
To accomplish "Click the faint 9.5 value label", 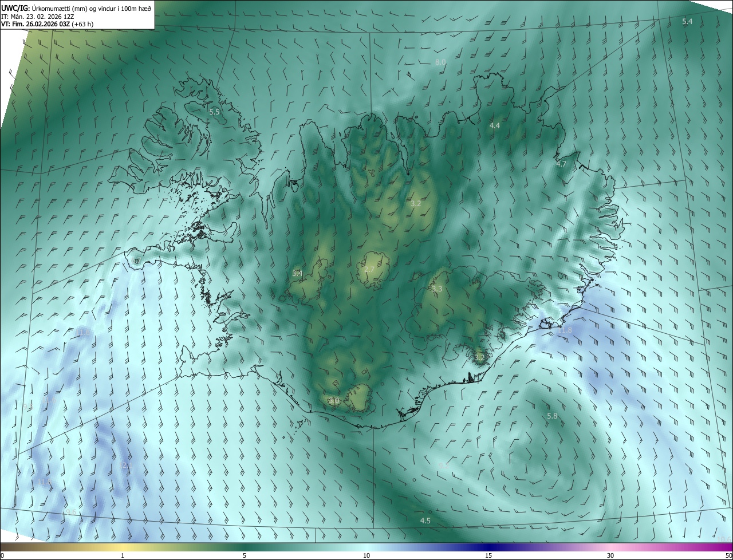I will coord(27,407).
